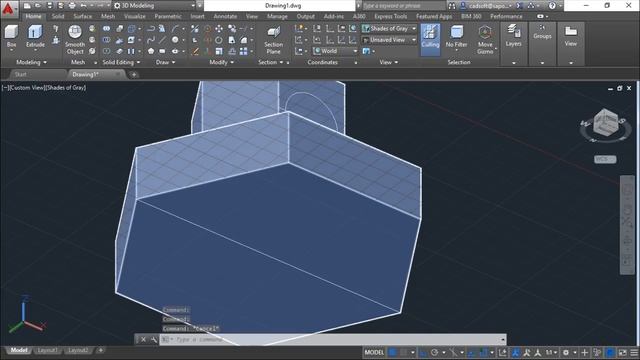Click the Box solid tool
Image resolution: width=640 pixels, height=360 pixels.
pos(11,36)
